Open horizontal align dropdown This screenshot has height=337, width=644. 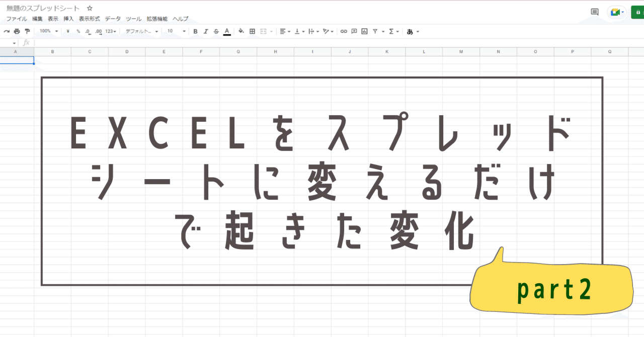(x=285, y=31)
